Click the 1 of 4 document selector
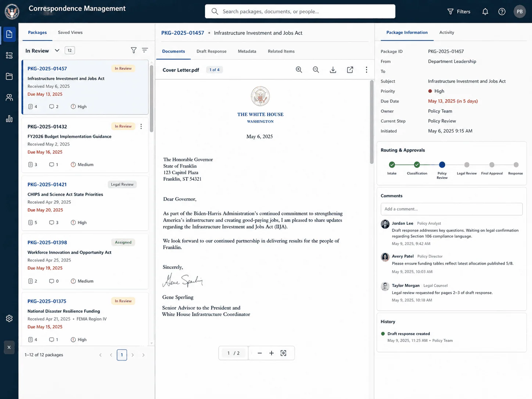The width and height of the screenshot is (532, 399). (x=215, y=70)
